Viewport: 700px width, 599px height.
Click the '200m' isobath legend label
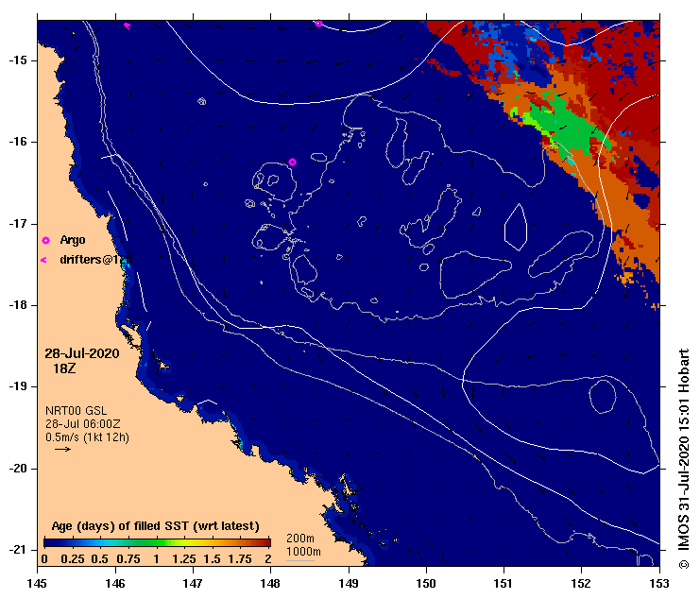coord(300,539)
